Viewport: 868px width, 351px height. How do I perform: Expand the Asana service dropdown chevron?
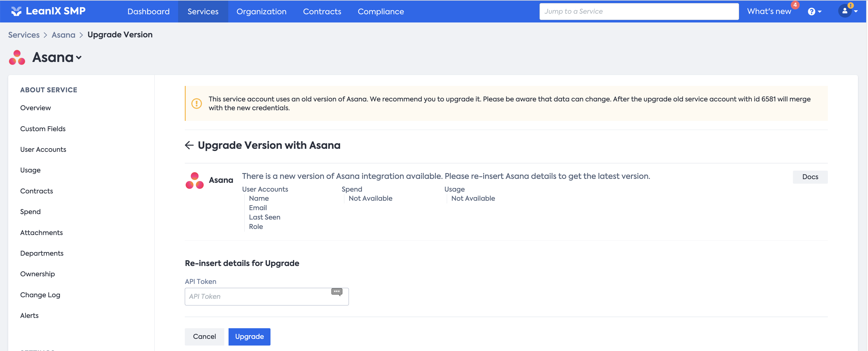click(79, 58)
